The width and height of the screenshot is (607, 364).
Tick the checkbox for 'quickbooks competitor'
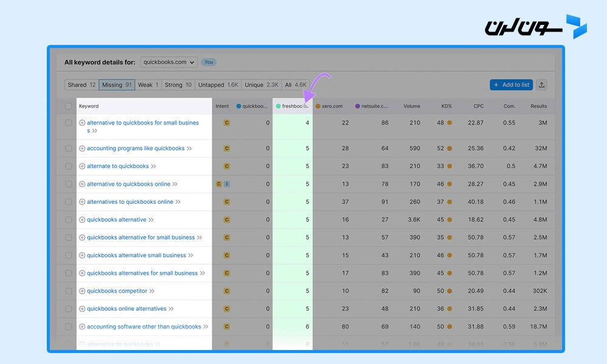[x=69, y=291]
